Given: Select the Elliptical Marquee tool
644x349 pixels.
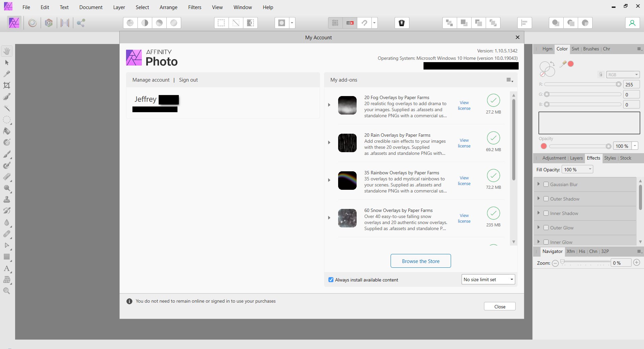Looking at the screenshot, I should (7, 120).
